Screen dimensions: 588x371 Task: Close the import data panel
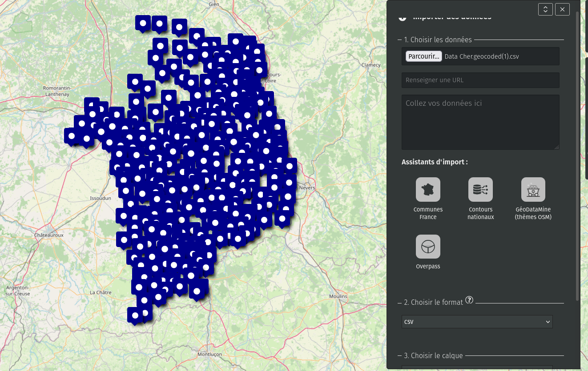tap(562, 9)
